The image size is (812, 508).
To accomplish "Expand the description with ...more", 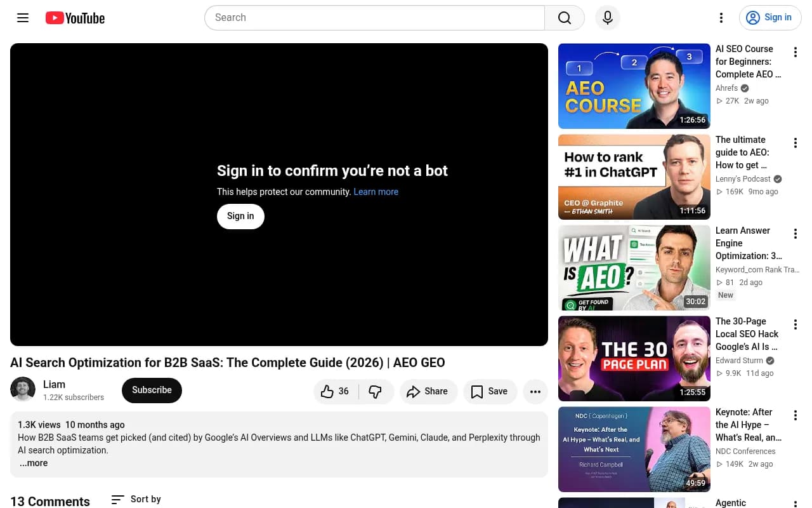I will (x=33, y=463).
